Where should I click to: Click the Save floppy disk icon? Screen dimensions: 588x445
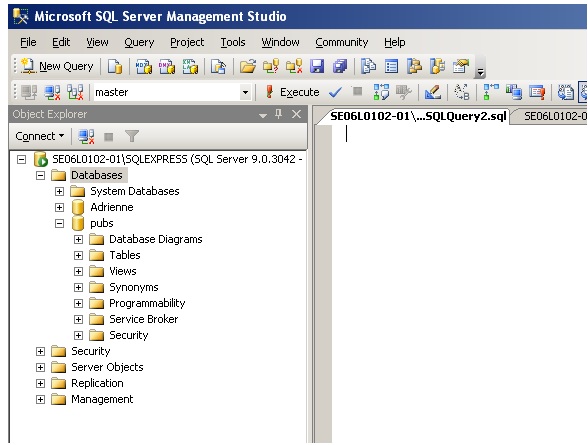click(x=317, y=66)
